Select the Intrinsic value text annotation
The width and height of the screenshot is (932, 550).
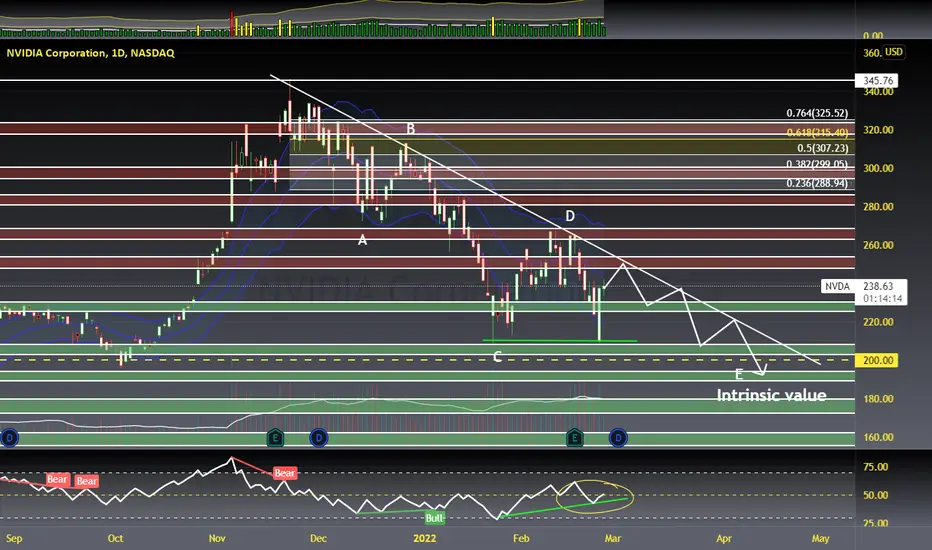(771, 395)
